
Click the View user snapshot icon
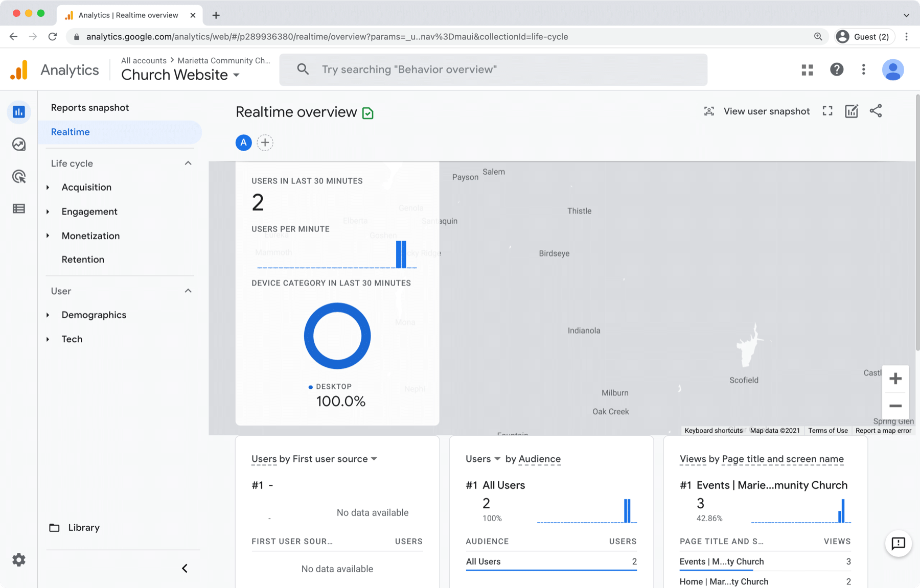(x=709, y=111)
